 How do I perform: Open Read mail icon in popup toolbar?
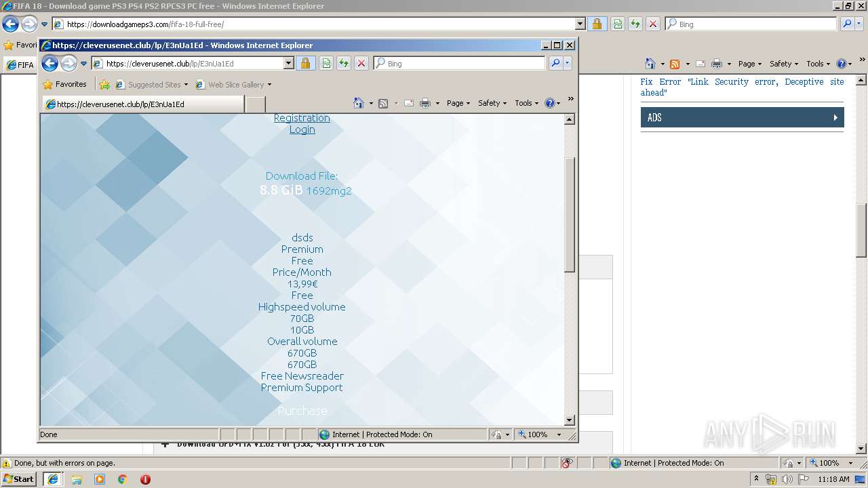[x=409, y=103]
